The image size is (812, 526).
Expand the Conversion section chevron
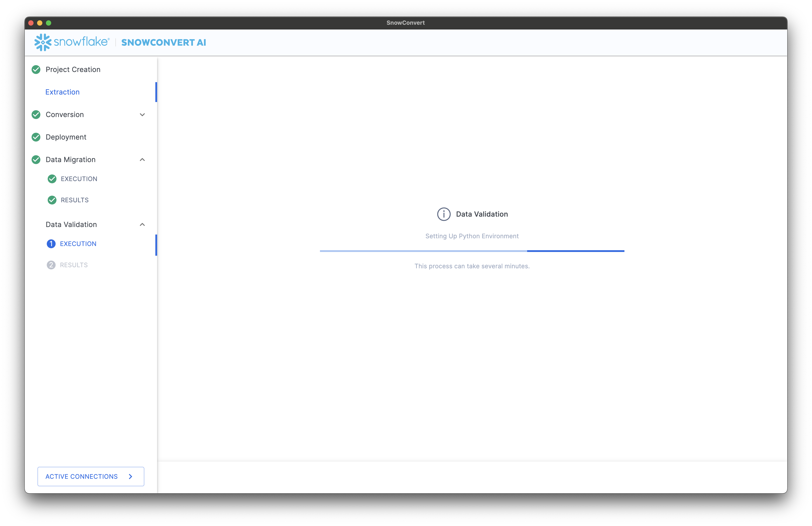[x=142, y=115]
